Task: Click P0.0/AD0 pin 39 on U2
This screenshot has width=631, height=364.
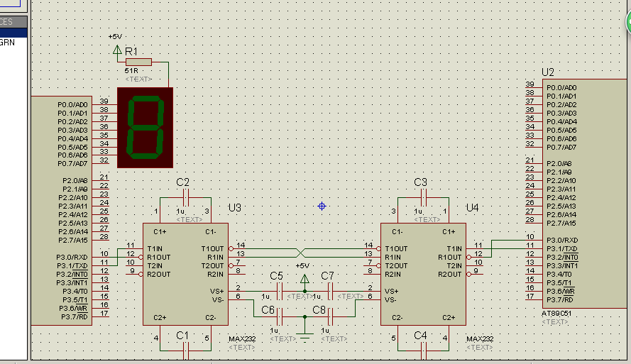Action: point(534,87)
